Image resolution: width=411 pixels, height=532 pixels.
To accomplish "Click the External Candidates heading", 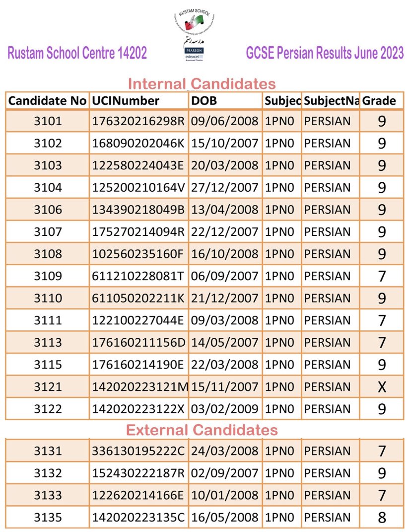I will (x=202, y=430).
